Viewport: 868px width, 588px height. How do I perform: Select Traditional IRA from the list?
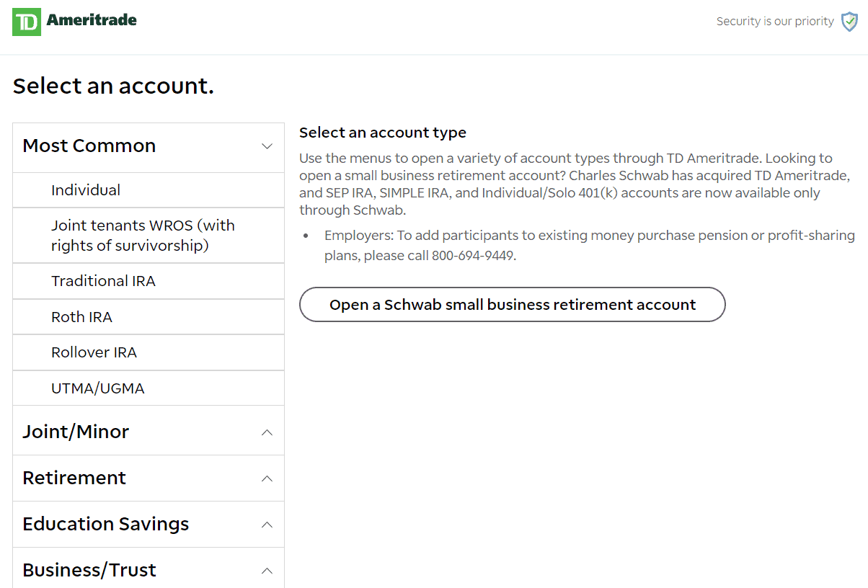point(104,280)
